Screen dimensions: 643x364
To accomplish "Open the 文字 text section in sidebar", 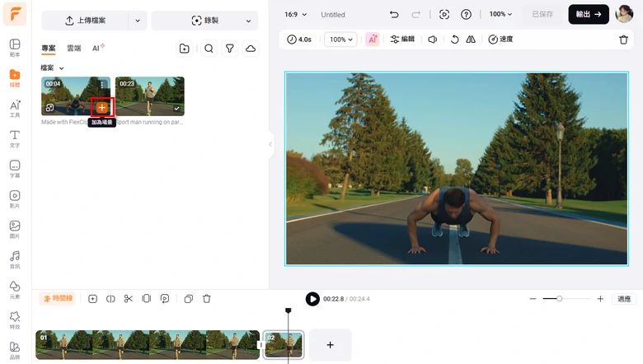I will coord(15,138).
